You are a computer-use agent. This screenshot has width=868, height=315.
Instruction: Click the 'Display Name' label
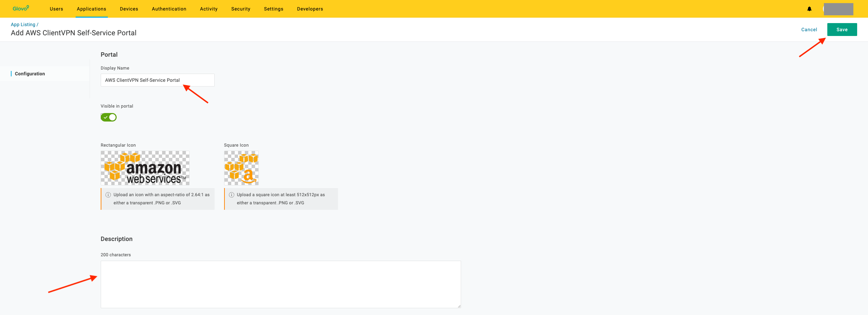115,68
